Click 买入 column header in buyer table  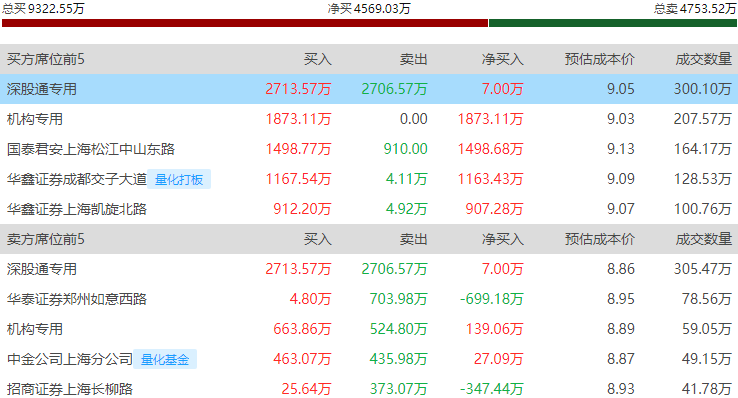pyautogui.click(x=318, y=59)
